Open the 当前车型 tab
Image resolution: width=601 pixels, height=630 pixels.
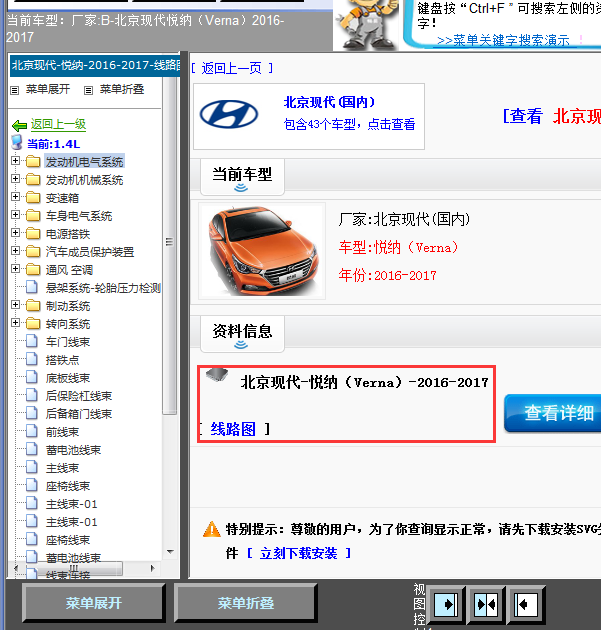point(242,177)
